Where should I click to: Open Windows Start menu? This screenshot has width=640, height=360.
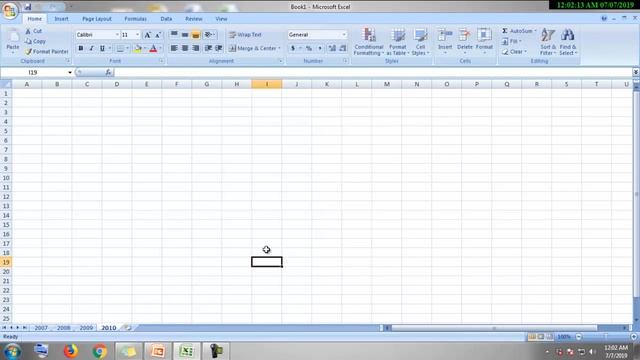(12, 351)
